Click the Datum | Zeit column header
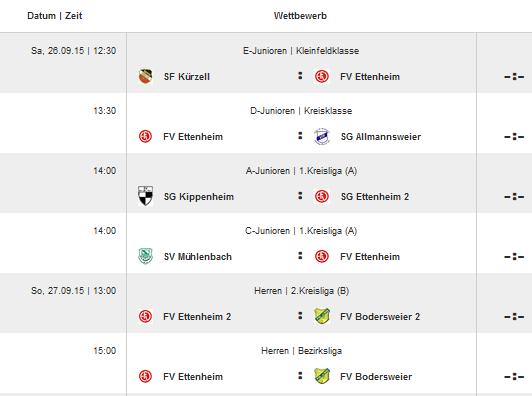Image resolution: width=532 pixels, height=396 pixels. 55,16
